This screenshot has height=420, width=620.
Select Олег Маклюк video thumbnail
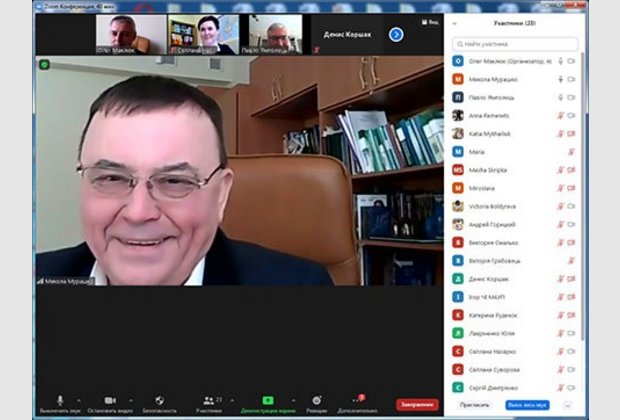131,34
